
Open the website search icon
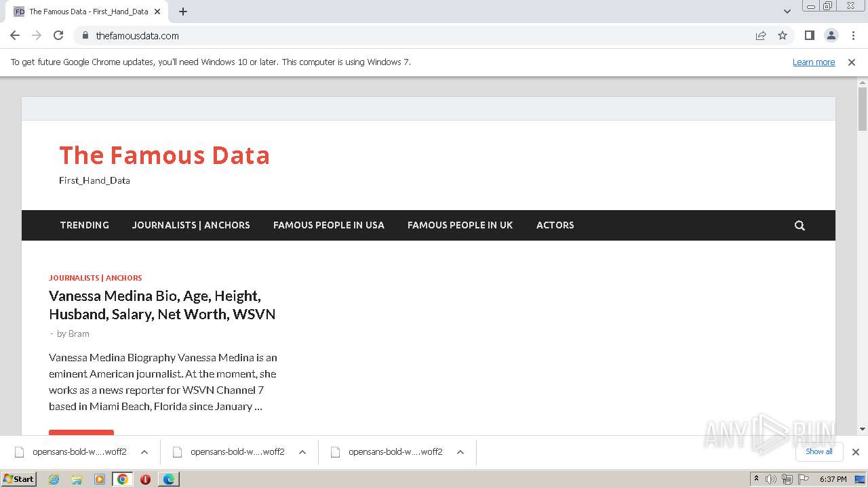coord(800,226)
